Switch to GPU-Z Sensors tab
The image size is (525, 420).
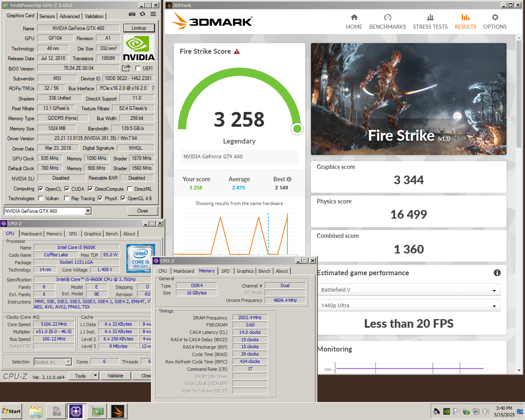point(47,16)
